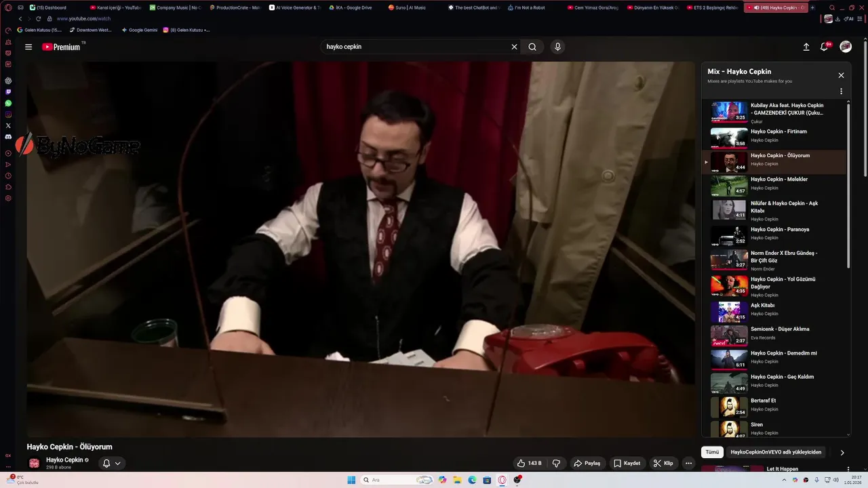Viewport: 868px width, 488px height.
Task: Open Twitch in Opera sidebar
Action: 8,91
